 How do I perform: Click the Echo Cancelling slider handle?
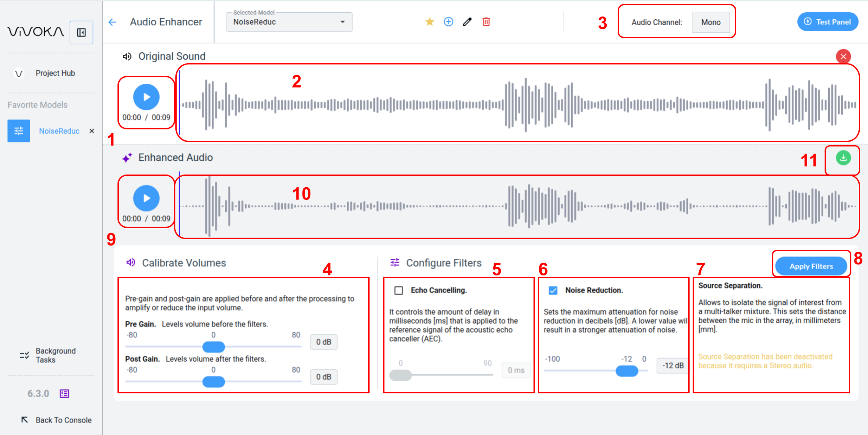pyautogui.click(x=401, y=375)
